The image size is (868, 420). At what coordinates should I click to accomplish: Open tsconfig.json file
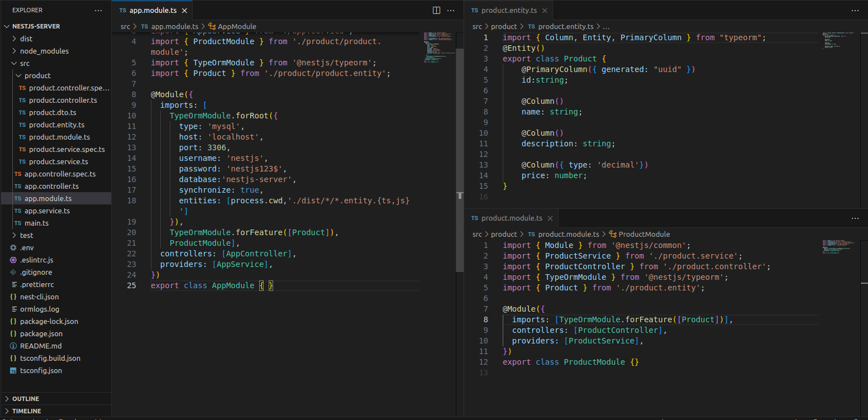[x=56, y=370]
